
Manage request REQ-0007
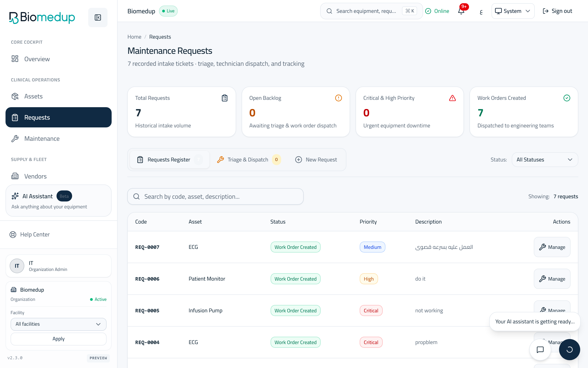pyautogui.click(x=552, y=247)
